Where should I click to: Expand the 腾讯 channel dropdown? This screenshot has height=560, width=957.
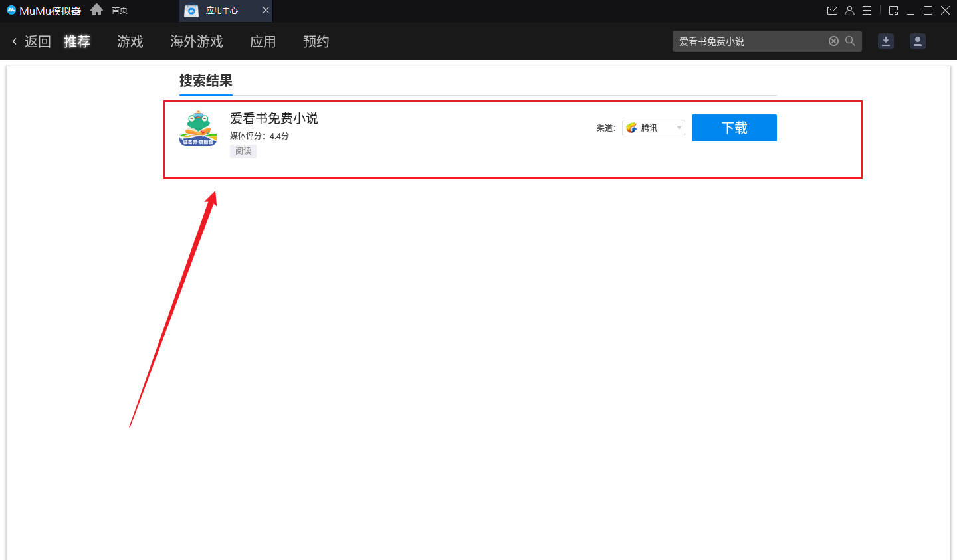(x=653, y=128)
